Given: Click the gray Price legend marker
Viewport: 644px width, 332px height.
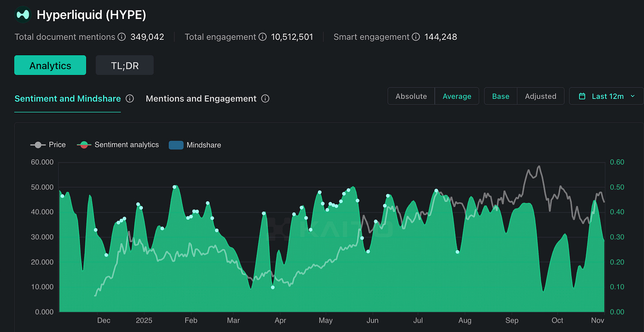Looking at the screenshot, I should (x=38, y=145).
